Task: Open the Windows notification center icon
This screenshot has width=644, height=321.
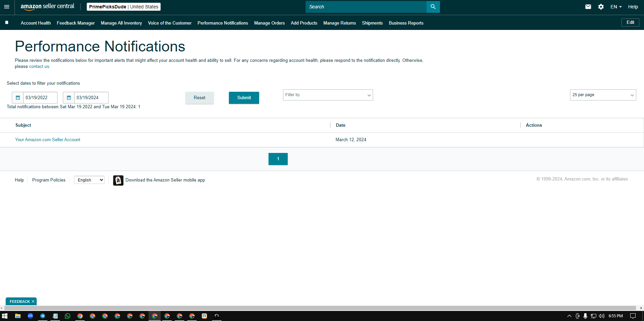Action: point(633,316)
